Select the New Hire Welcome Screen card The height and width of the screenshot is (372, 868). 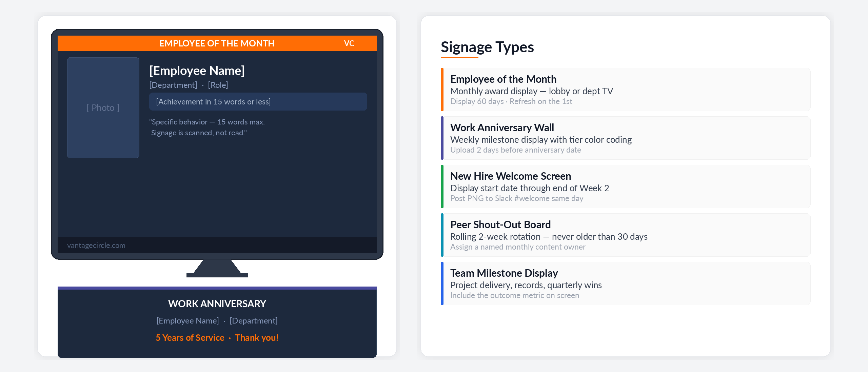(x=626, y=187)
